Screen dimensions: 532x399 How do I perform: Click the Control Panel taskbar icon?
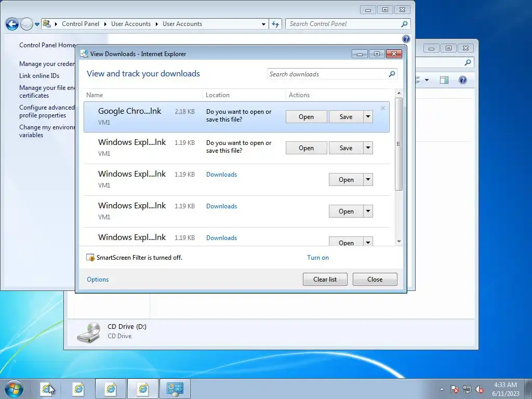coord(175,389)
